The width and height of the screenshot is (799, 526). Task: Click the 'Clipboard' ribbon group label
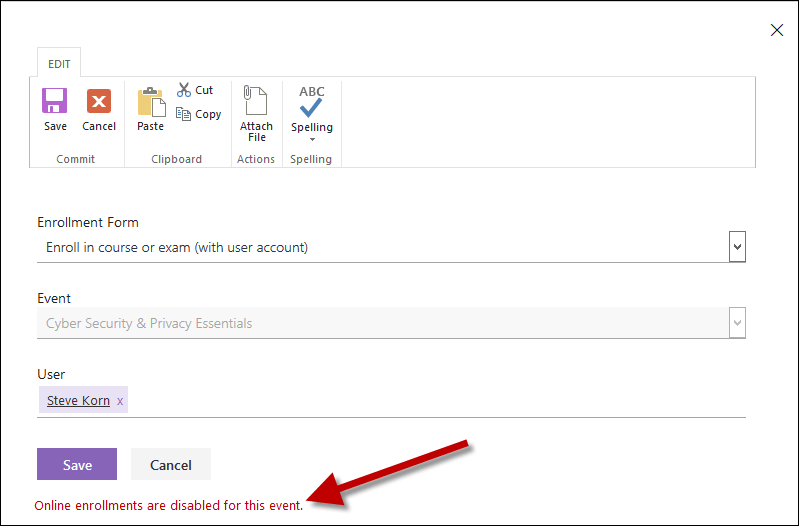coord(176,159)
